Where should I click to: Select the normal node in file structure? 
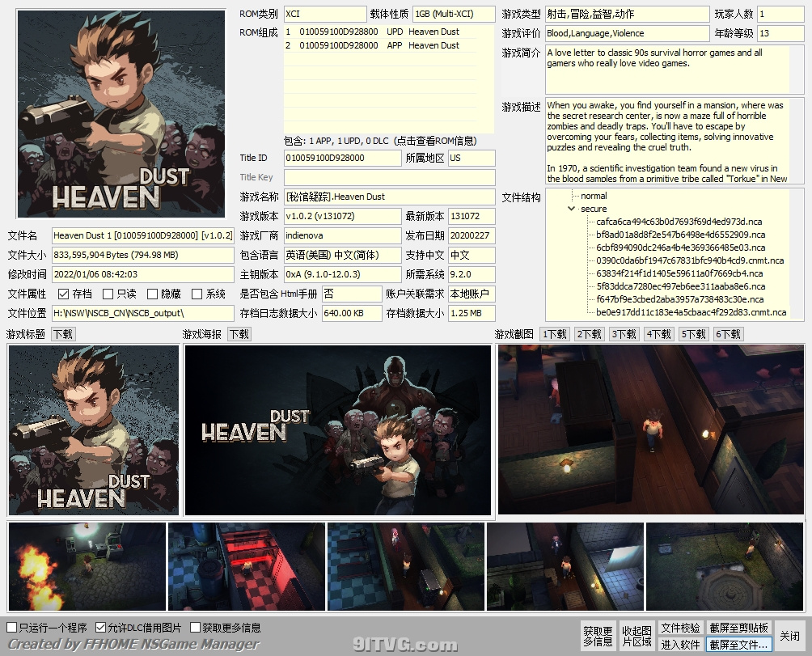pos(594,196)
